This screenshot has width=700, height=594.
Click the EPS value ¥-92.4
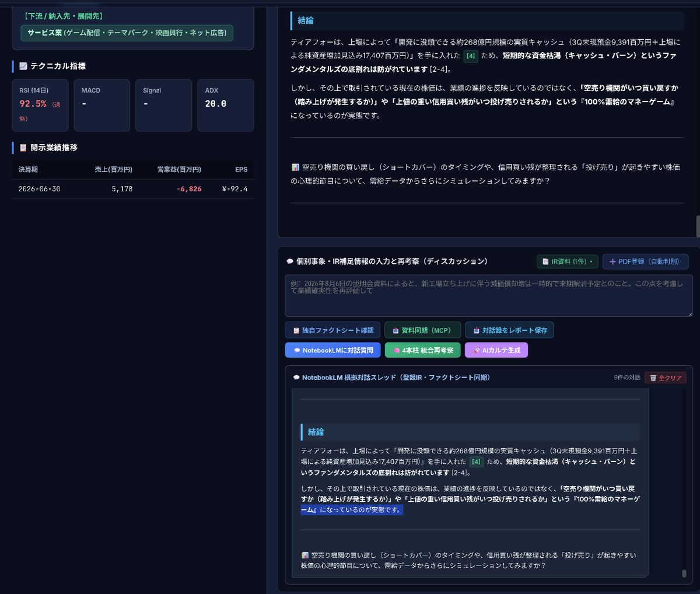click(235, 189)
